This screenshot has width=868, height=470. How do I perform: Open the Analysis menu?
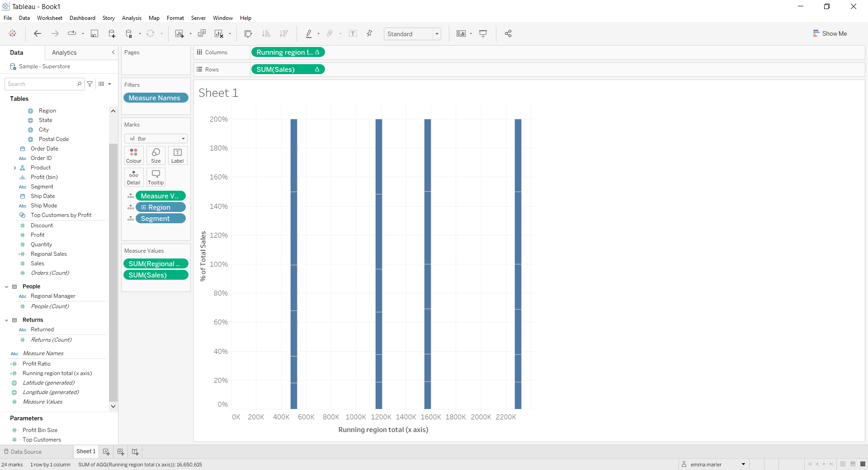[131, 18]
